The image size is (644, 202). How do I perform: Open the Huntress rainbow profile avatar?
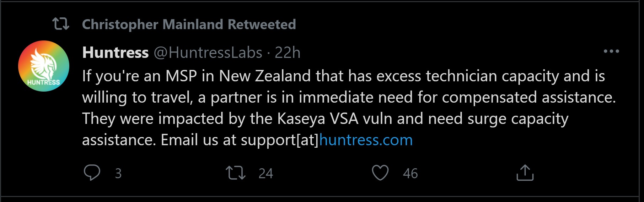pyautogui.click(x=44, y=66)
